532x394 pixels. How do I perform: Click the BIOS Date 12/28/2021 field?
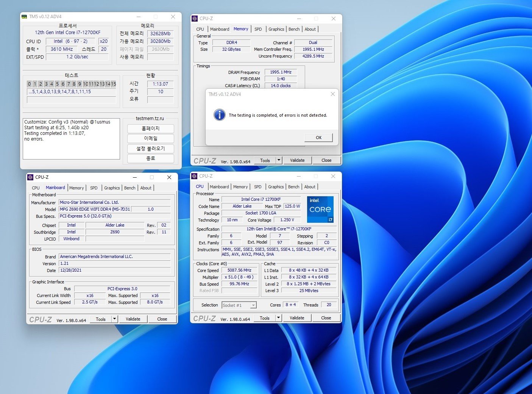pyautogui.click(x=115, y=270)
